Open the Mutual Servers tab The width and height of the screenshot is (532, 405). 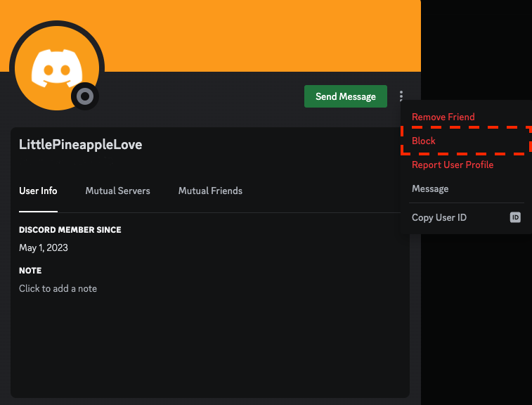[117, 191]
